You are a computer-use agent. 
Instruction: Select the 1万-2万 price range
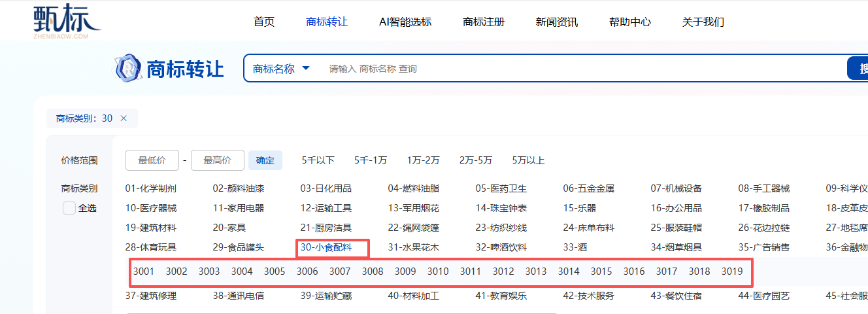click(423, 160)
